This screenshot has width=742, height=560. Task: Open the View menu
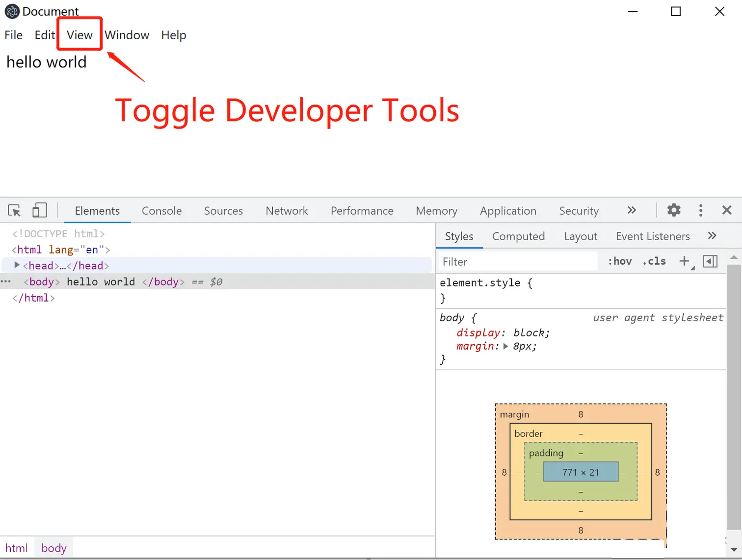(x=79, y=35)
